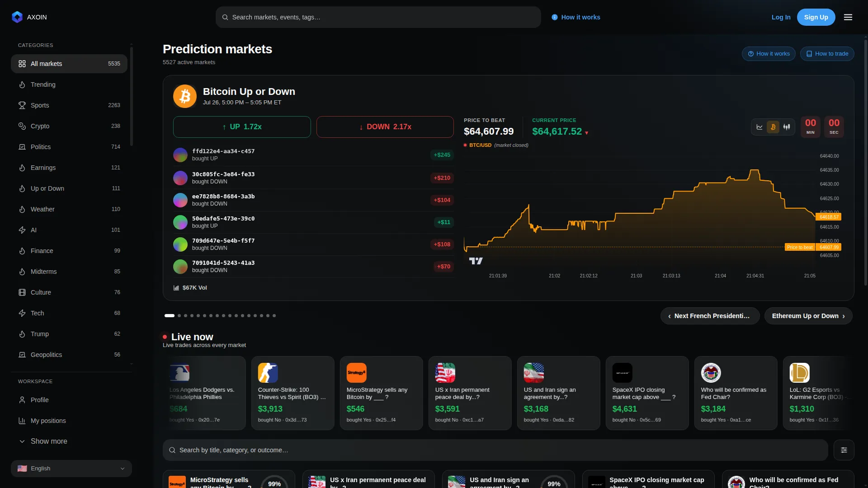The image size is (868, 488).
Task: Open Earnings category
Action: (x=69, y=168)
